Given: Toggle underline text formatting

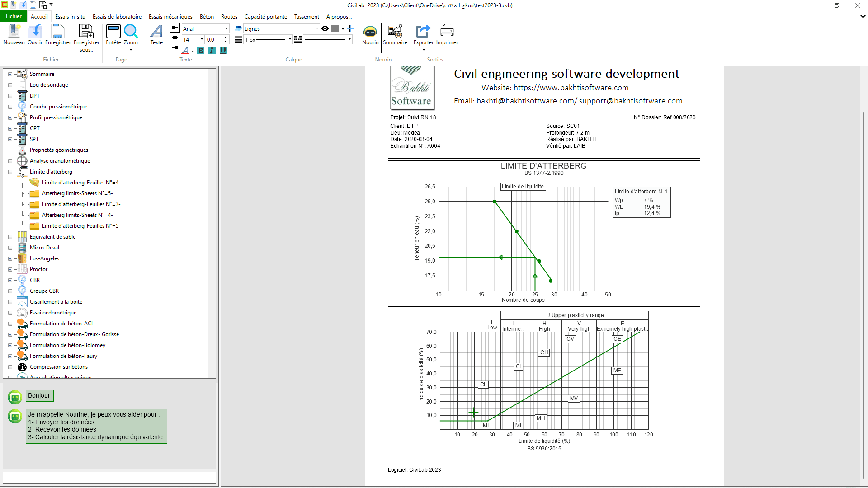Looking at the screenshot, I should (223, 51).
